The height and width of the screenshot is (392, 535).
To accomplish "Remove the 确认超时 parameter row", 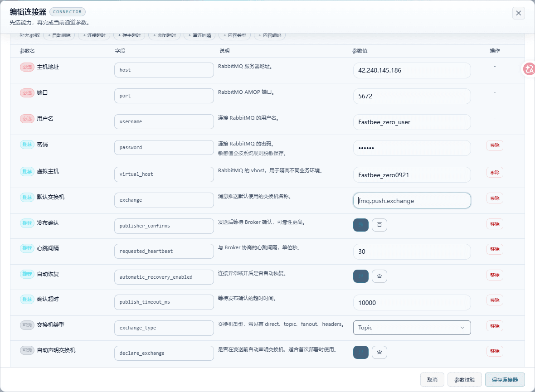I will [x=495, y=300].
